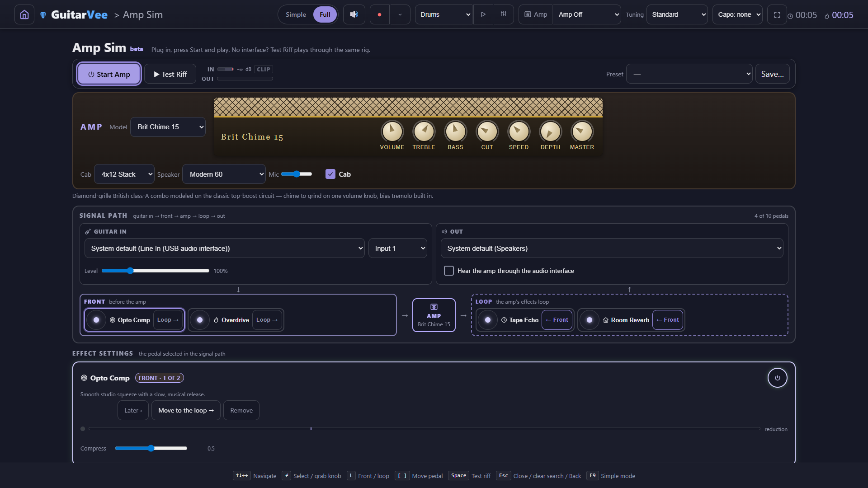This screenshot has width=868, height=488.
Task: Open the guitar input device selector
Action: coord(224,248)
